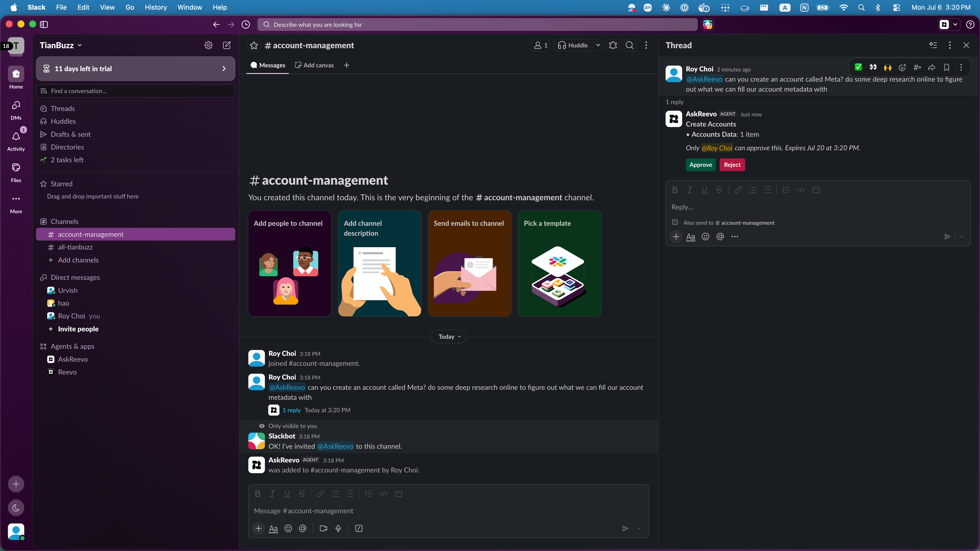Open channel more actions kebab menu
The width and height of the screenshot is (980, 551).
click(646, 45)
